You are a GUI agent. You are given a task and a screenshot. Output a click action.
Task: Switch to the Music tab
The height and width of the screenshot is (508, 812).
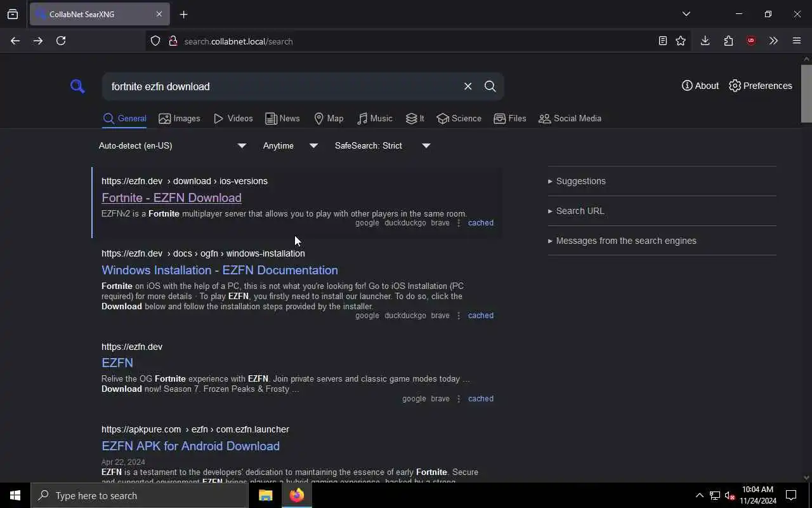coord(374,119)
